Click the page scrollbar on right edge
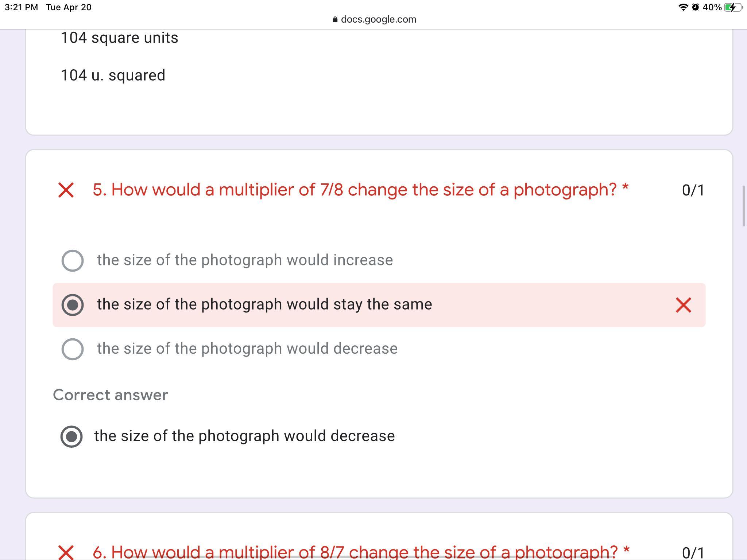The width and height of the screenshot is (747, 560). 743,206
